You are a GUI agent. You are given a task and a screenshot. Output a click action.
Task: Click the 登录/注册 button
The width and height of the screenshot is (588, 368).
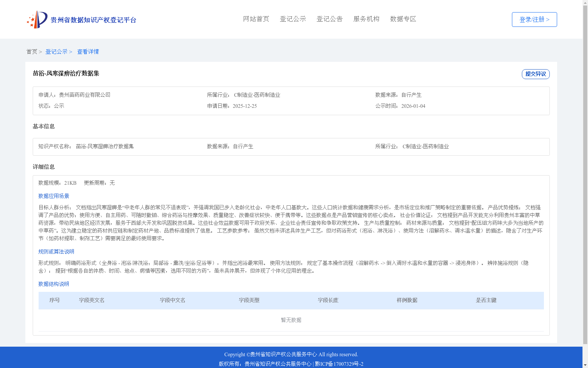pyautogui.click(x=534, y=20)
